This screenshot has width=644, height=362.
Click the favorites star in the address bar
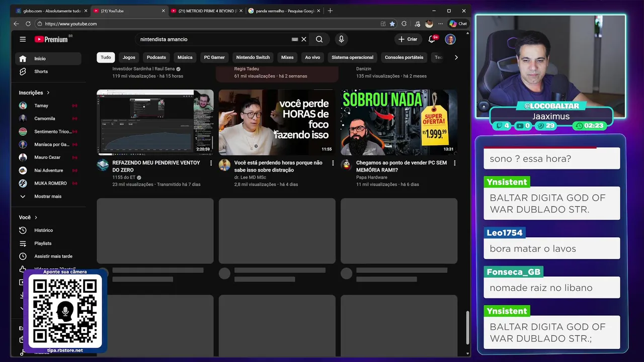[x=392, y=24]
